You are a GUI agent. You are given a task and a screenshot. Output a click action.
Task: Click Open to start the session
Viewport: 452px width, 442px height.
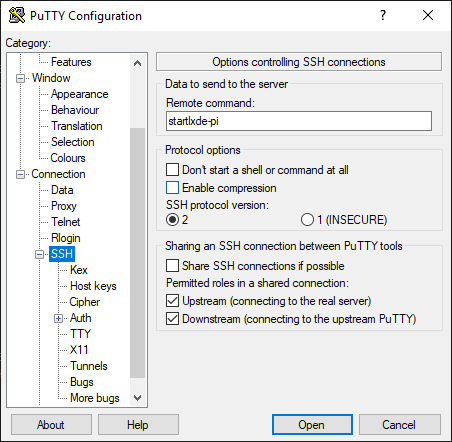[312, 425]
